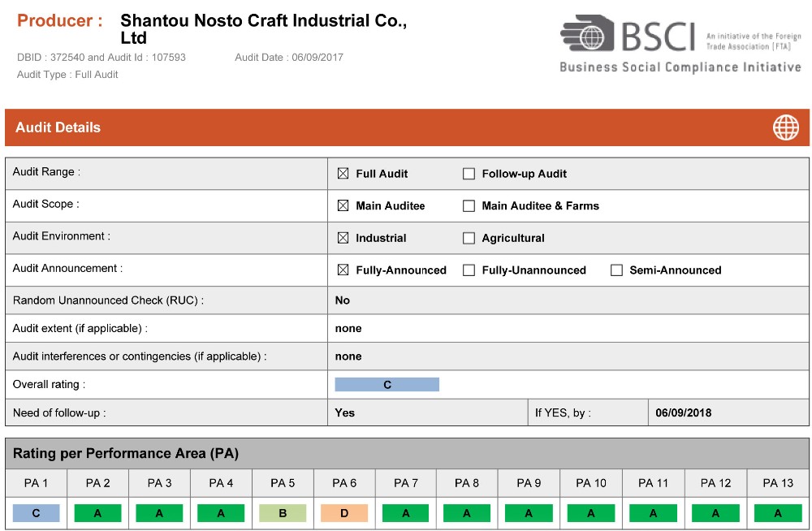The width and height of the screenshot is (812, 531).
Task: Click the PA 3 rating A swatch
Action: pos(159,513)
